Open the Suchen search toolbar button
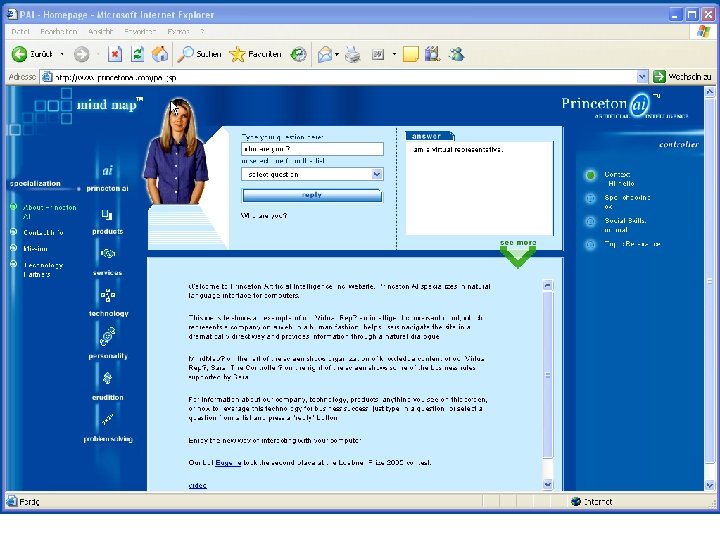Viewport: 720px width, 540px height. coord(200,54)
